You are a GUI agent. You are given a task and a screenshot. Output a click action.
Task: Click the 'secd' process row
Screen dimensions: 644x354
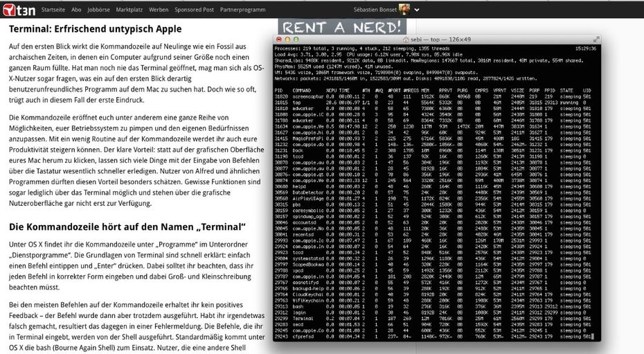tap(433, 324)
